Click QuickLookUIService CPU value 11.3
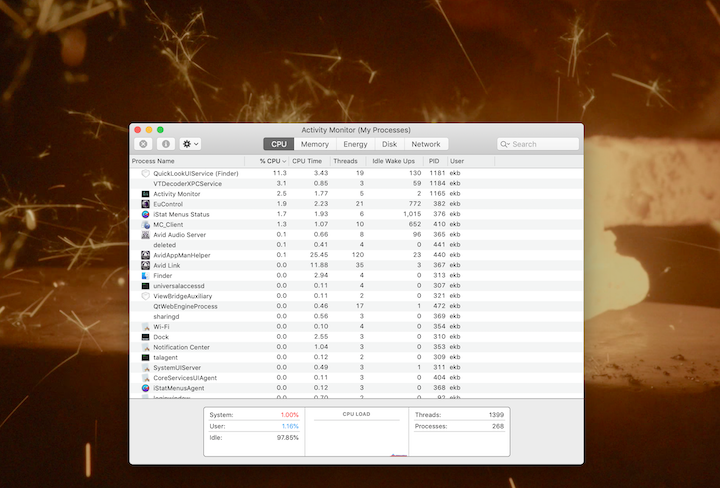720x488 pixels. (279, 173)
